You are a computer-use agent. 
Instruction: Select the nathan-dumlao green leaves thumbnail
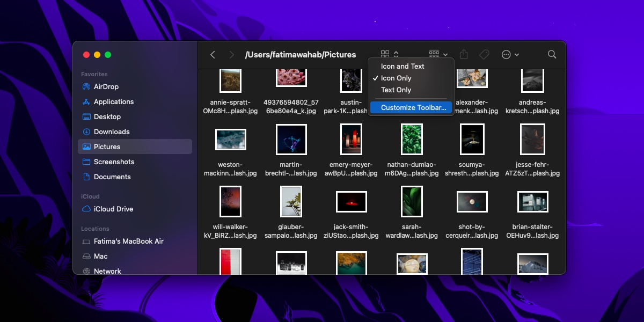point(412,140)
